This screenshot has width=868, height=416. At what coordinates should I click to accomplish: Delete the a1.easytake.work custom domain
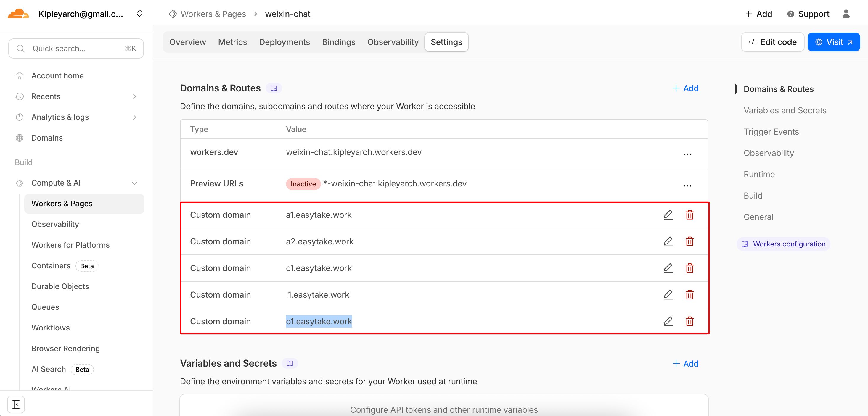tap(689, 215)
